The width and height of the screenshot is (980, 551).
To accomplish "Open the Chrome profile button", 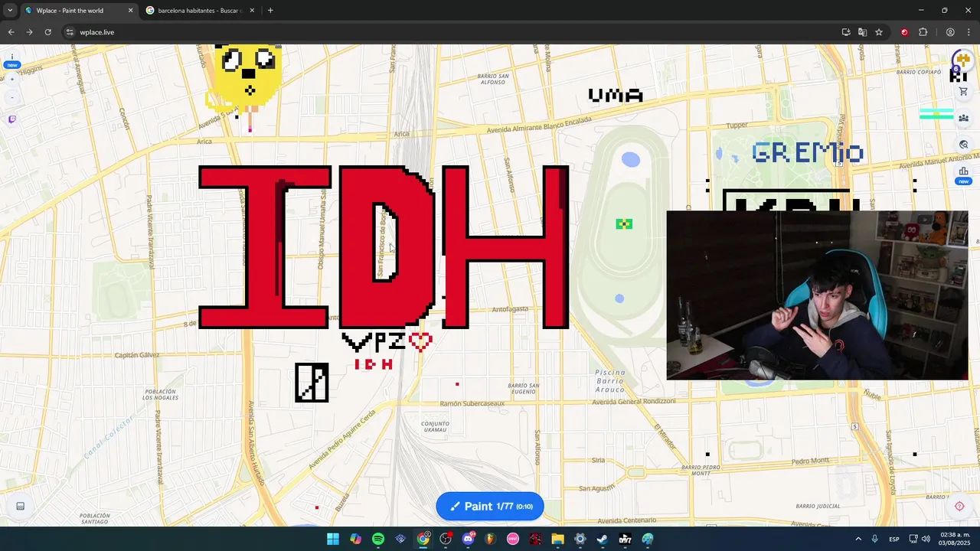I will pos(950,32).
